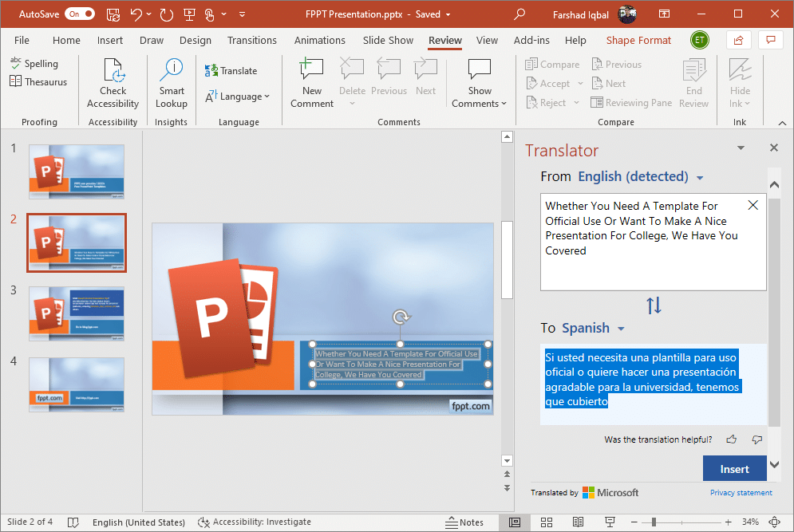Insert the translated text
The width and height of the screenshot is (794, 532).
734,469
